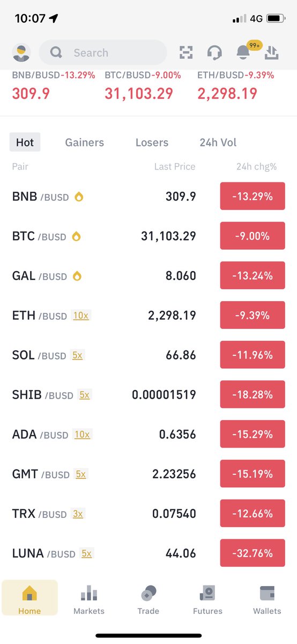
Task: Open notifications bell with 99+ badge
Action: [243, 52]
